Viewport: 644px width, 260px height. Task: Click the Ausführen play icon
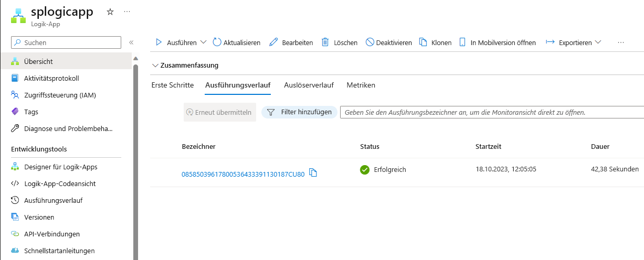pos(159,42)
